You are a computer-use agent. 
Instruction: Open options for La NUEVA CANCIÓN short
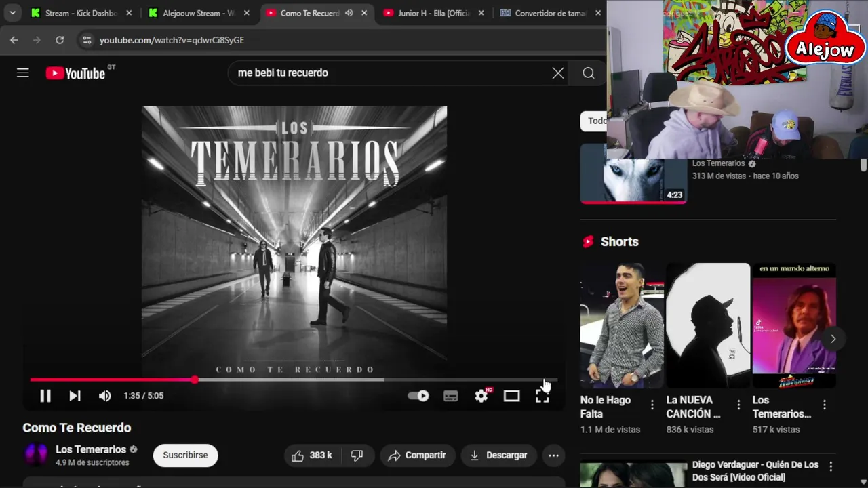coord(738,405)
